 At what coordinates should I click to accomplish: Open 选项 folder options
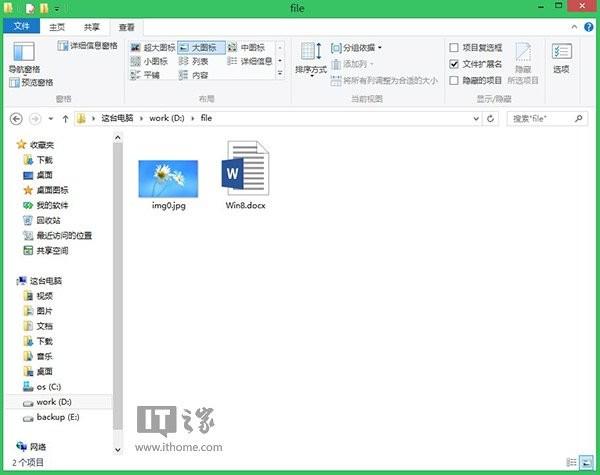coord(561,59)
